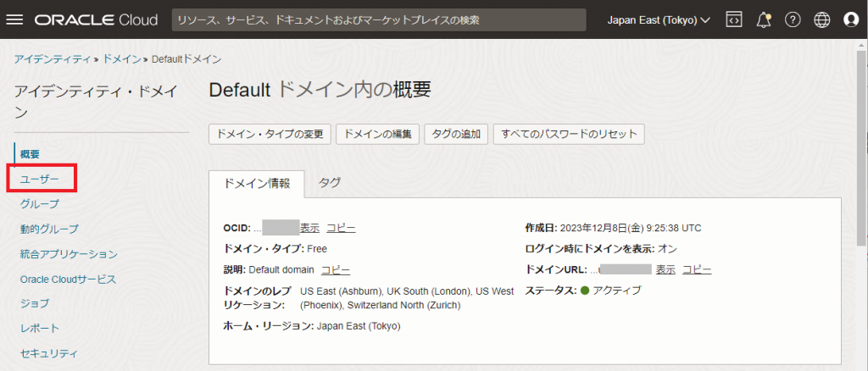Click the ホーム・リージョン Japan East (Tokyo) value

358,326
